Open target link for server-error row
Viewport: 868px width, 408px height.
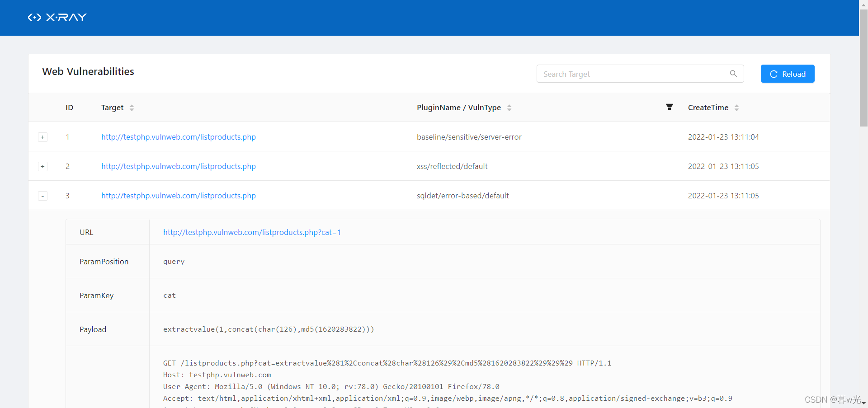click(179, 137)
